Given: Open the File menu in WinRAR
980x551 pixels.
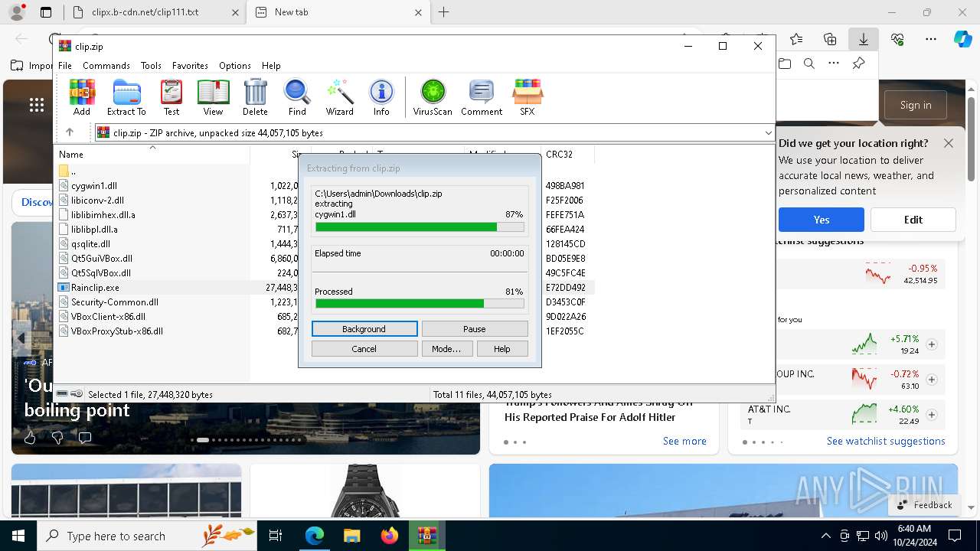Looking at the screenshot, I should pos(65,66).
